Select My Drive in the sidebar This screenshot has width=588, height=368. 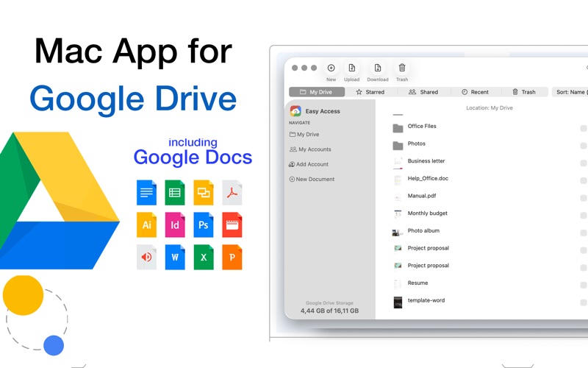304,135
